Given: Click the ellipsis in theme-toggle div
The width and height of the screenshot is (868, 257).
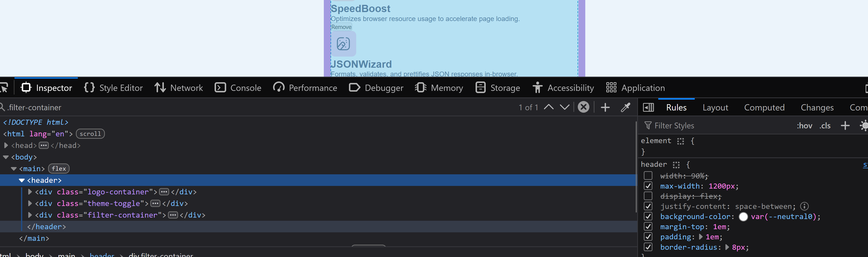Looking at the screenshot, I should tap(155, 203).
